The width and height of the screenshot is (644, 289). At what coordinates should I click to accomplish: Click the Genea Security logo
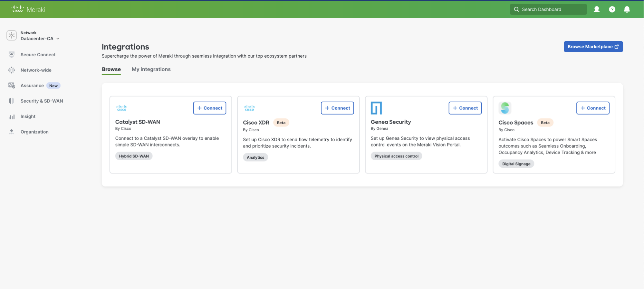point(376,108)
